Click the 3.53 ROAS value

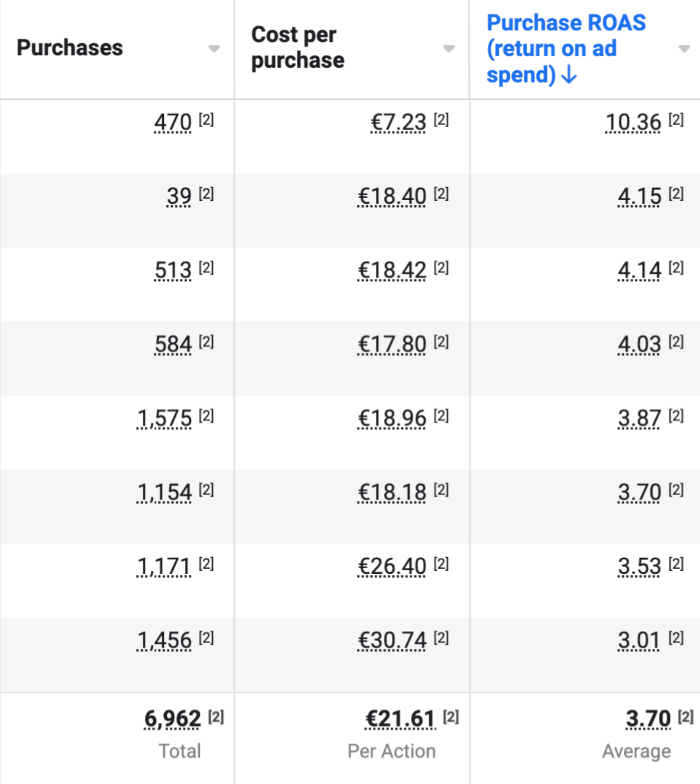[639, 566]
